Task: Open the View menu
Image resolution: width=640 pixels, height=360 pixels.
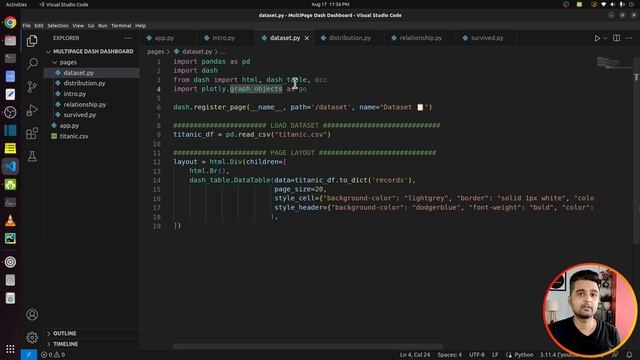Action: coord(78,25)
